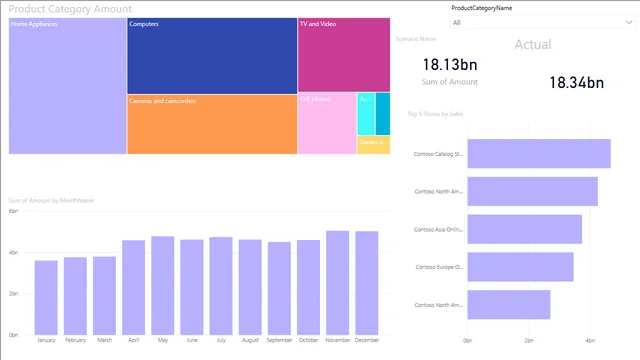The image size is (640, 360).
Task: Select the Cameras and camcorders treemap tile
Action: click(x=212, y=124)
